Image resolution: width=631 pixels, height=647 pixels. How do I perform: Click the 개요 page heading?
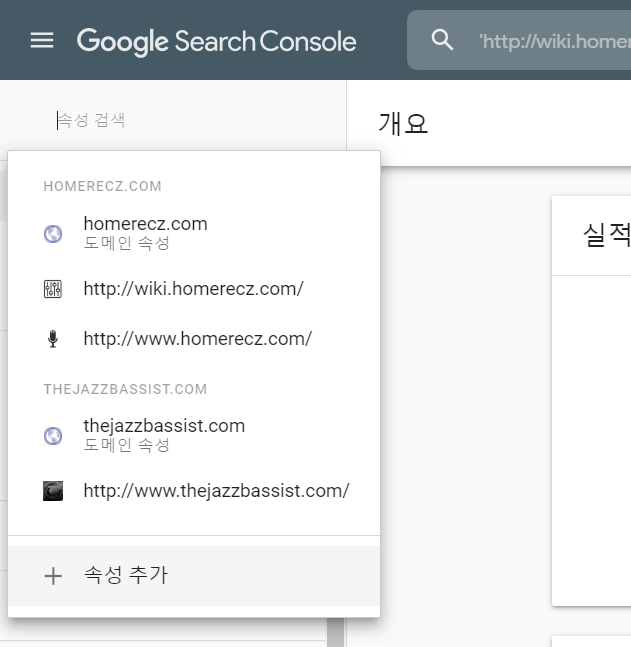coord(403,123)
